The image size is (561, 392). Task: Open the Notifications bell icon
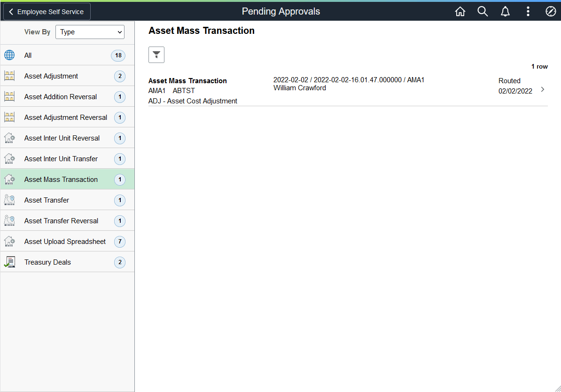click(x=505, y=11)
